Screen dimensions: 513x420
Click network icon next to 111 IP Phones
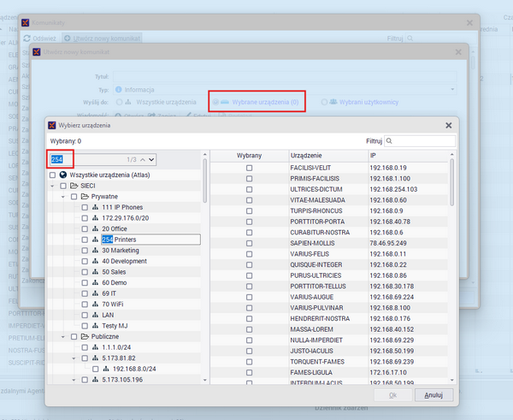click(x=95, y=207)
